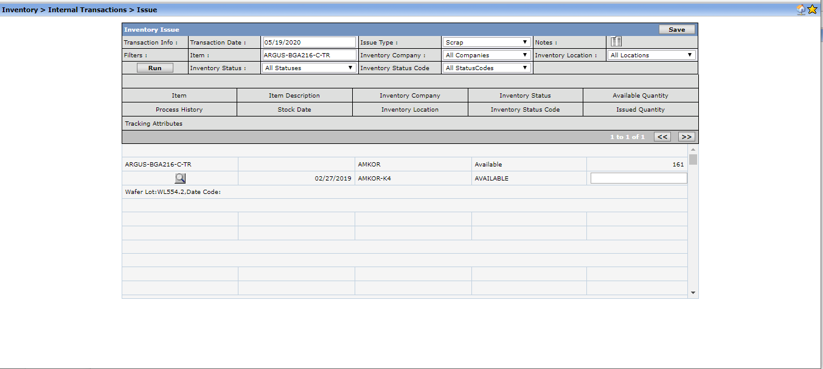
Task: Click the '1 to 1 of 1' pager text
Action: pos(627,137)
